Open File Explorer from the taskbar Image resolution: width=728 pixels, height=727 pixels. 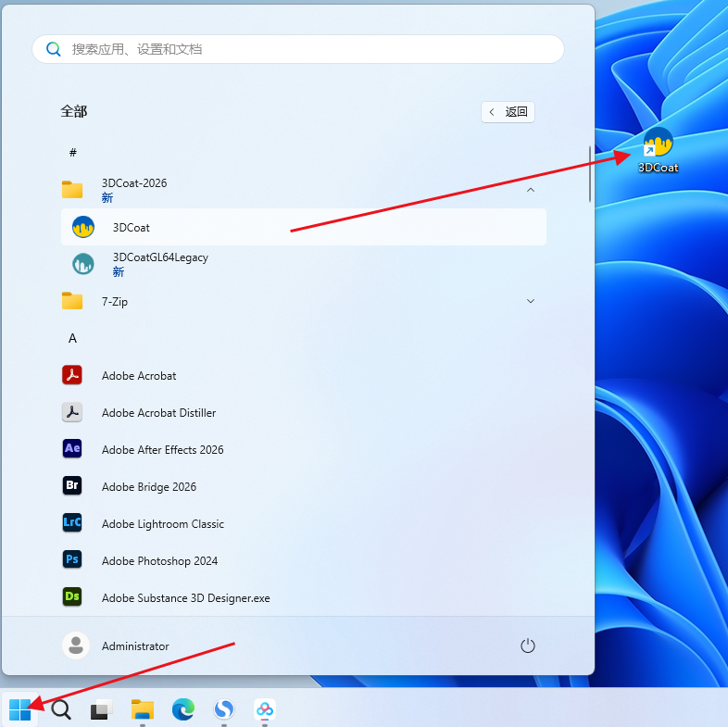coord(142,709)
